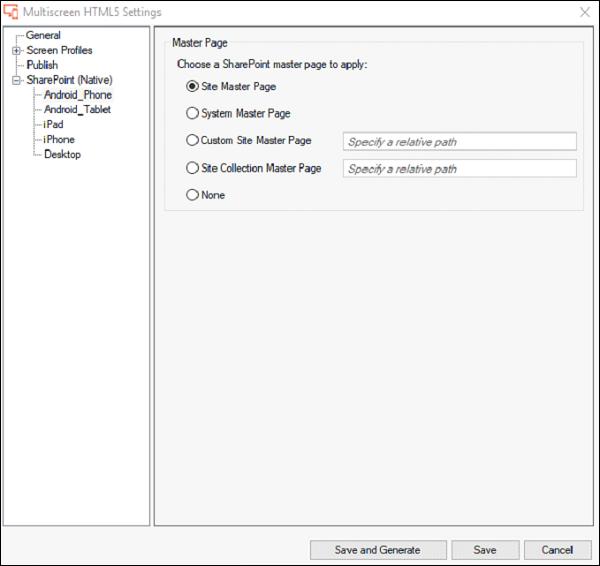Select the Android_Tablet profile
Image resolution: width=600 pixels, height=566 pixels.
click(x=77, y=109)
